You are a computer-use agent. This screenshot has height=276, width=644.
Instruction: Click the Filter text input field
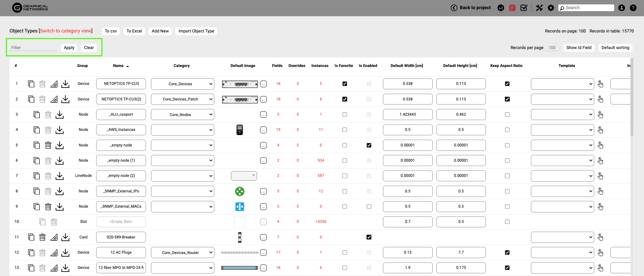34,48
